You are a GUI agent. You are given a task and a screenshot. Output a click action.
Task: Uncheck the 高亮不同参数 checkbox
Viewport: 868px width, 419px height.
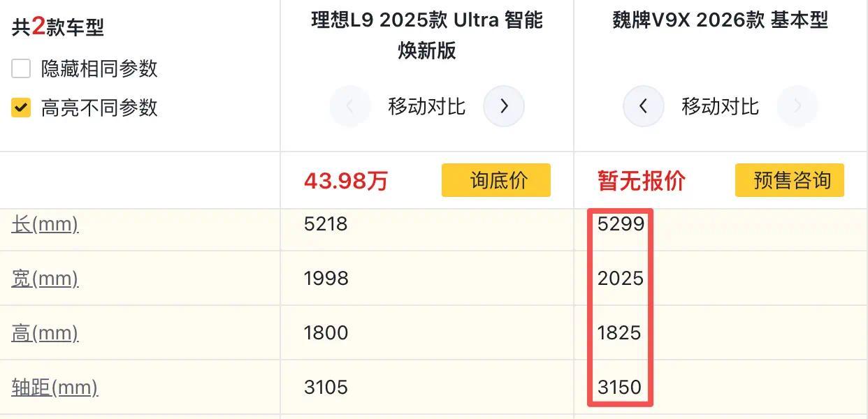[21, 108]
